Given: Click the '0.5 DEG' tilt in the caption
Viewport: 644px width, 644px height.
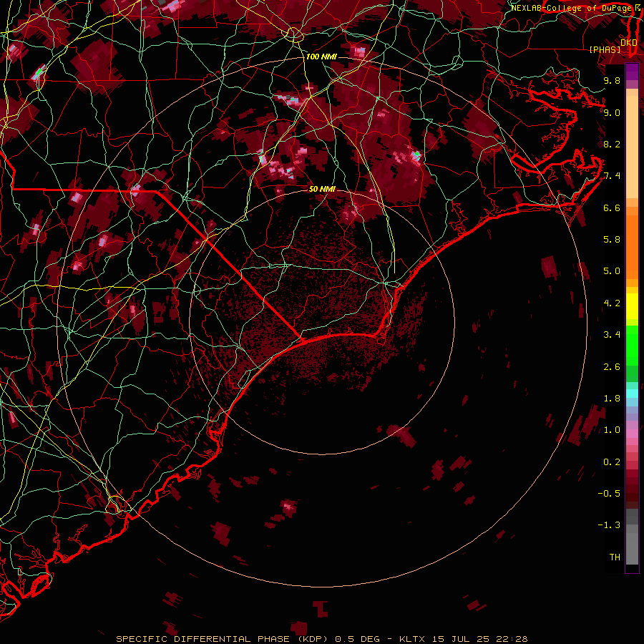Looking at the screenshot, I should tap(358, 639).
